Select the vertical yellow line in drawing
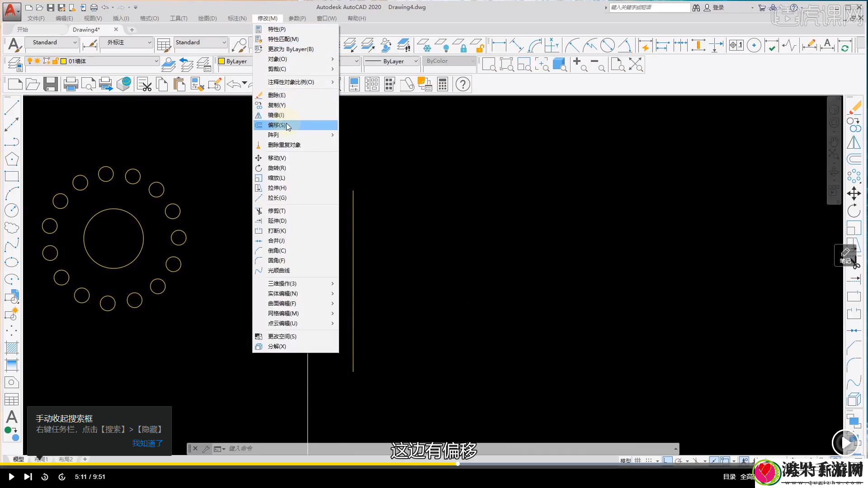The width and height of the screenshot is (868, 488). (x=353, y=281)
